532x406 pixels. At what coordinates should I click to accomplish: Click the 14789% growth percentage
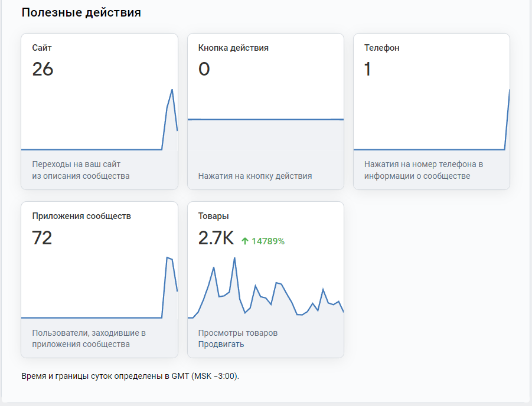point(268,241)
